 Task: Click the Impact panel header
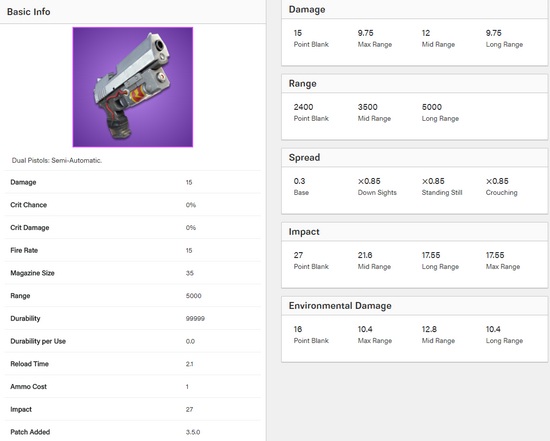304,232
